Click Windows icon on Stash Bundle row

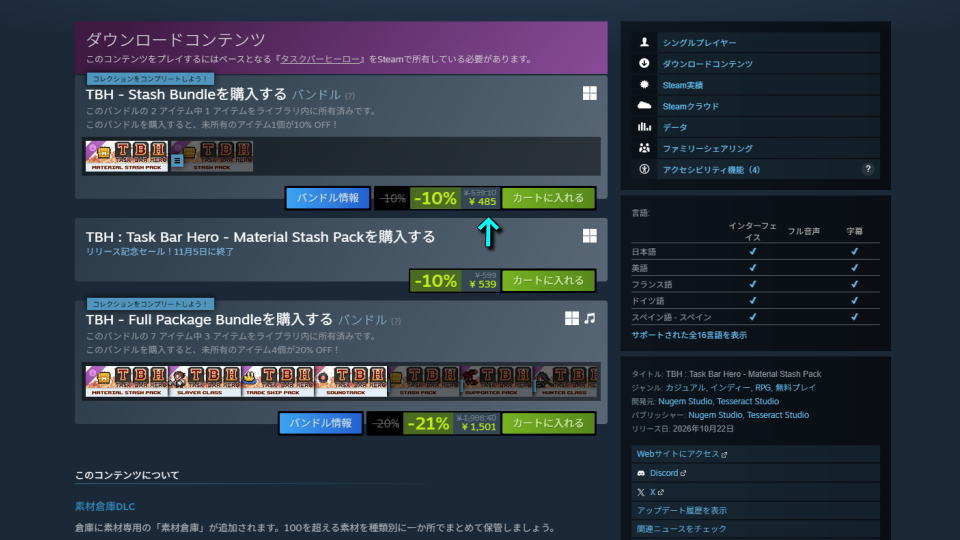(x=590, y=93)
